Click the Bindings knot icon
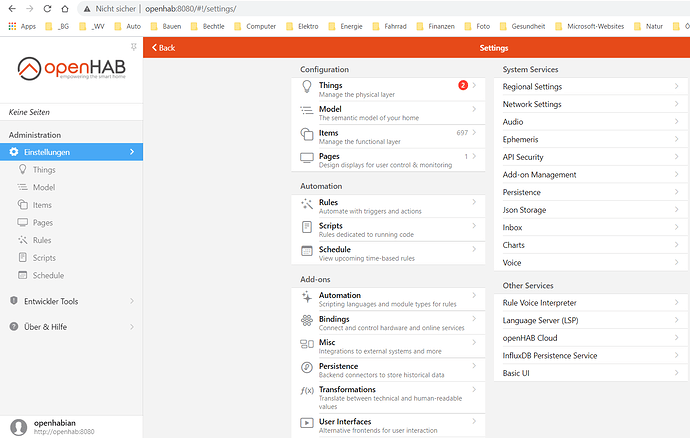The height and width of the screenshot is (438, 690). (x=307, y=320)
